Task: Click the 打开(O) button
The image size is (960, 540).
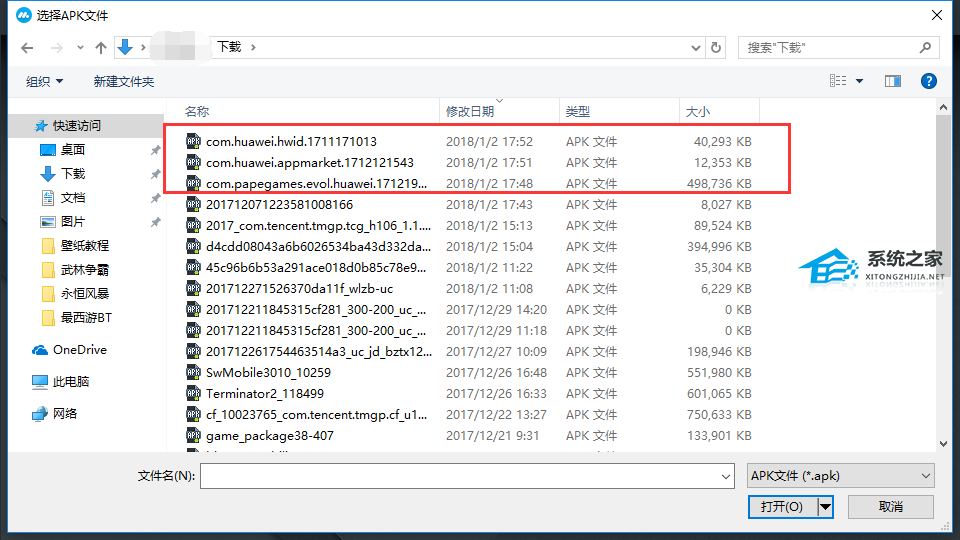Action: tap(782, 506)
